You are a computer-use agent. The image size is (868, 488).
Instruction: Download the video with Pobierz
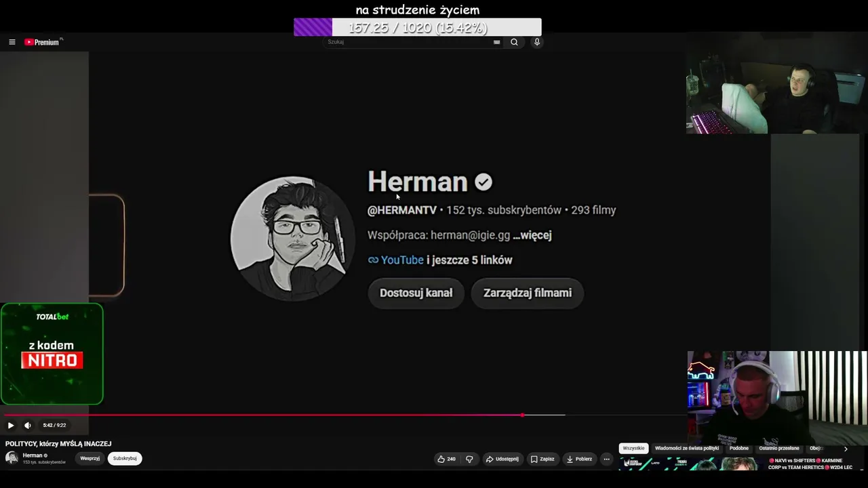(x=579, y=459)
